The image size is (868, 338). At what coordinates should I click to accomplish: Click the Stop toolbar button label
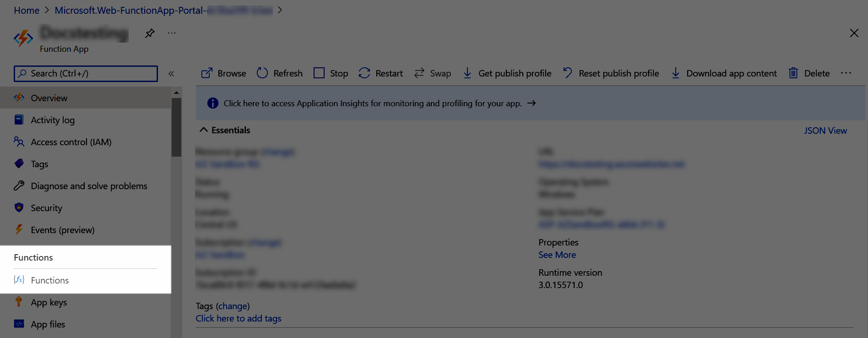point(339,73)
